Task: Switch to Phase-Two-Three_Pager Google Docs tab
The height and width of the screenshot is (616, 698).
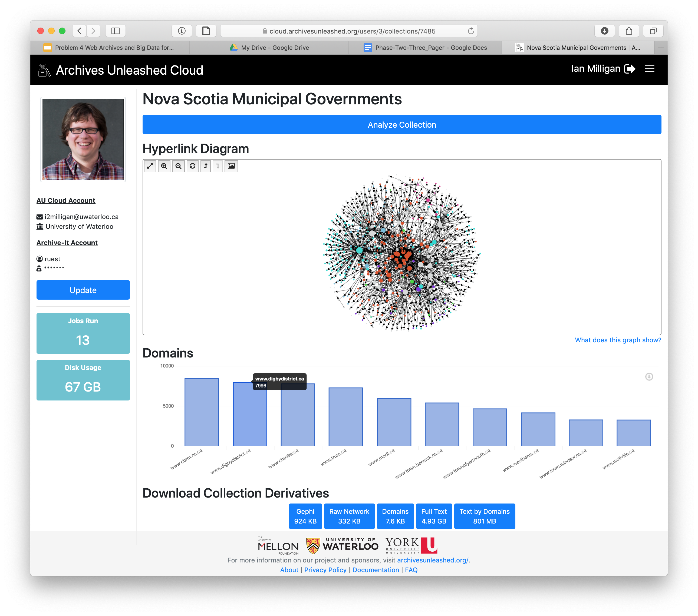Action: (425, 48)
